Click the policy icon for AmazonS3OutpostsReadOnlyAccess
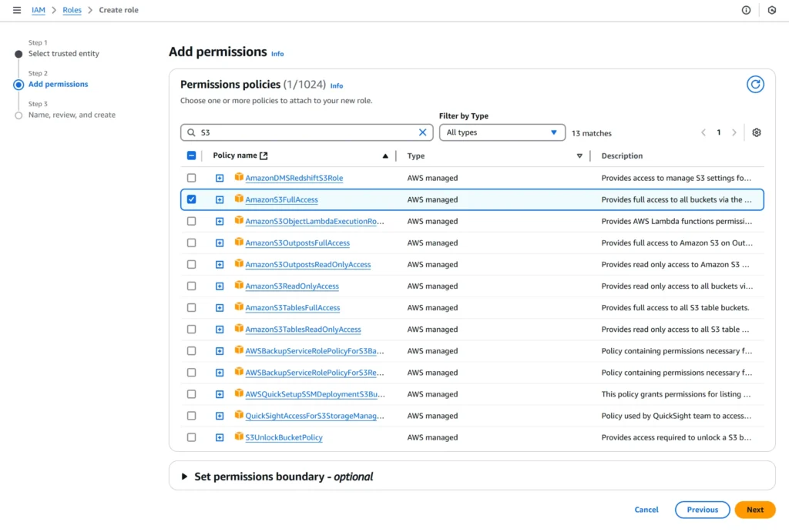The image size is (789, 532). point(239,263)
